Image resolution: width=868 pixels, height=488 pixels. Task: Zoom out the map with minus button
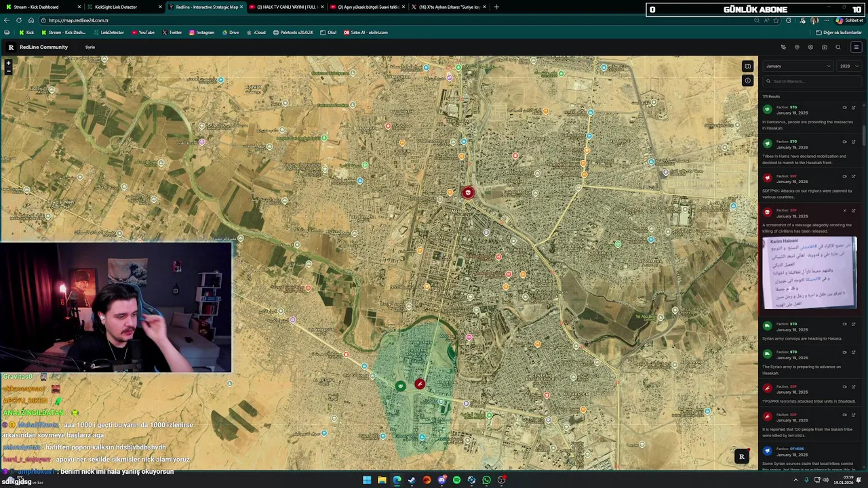point(8,70)
